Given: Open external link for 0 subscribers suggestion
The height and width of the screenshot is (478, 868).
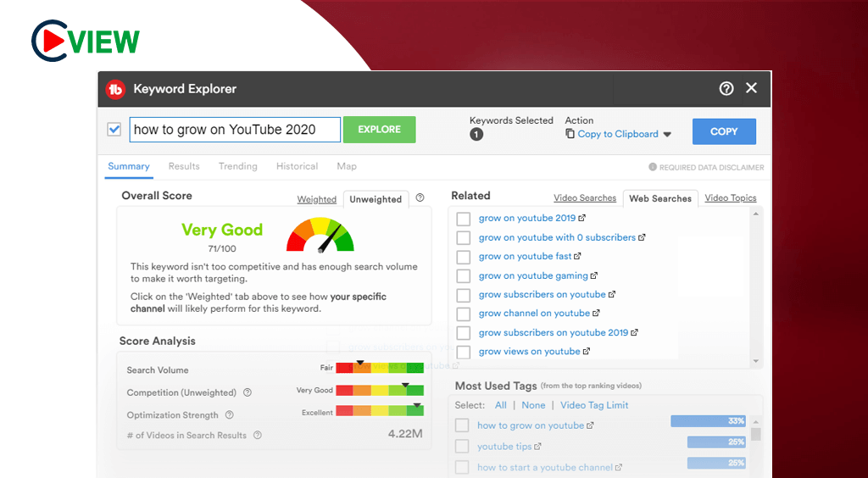Looking at the screenshot, I should point(643,237).
